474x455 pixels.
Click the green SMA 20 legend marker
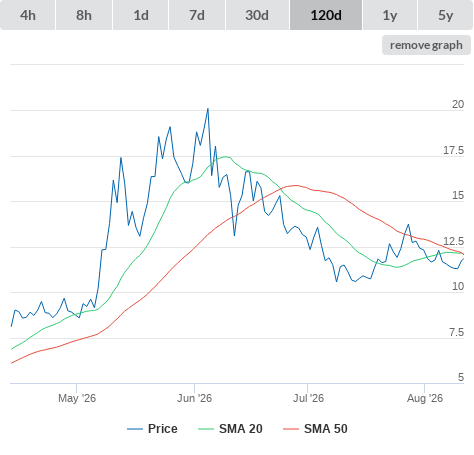[206, 429]
